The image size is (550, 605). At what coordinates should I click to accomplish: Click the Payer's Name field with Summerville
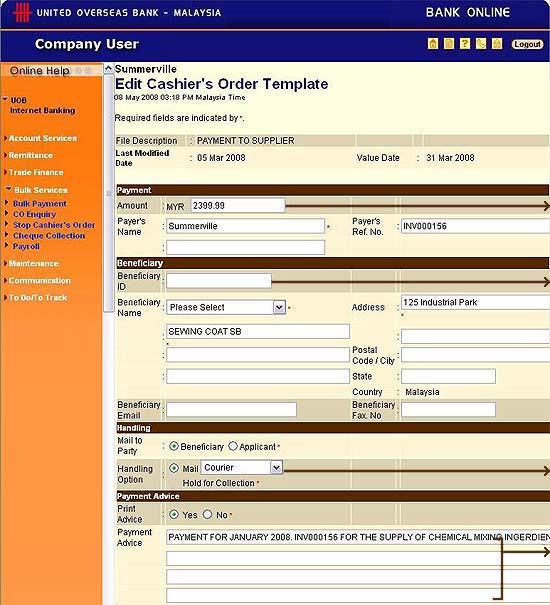pyautogui.click(x=245, y=226)
